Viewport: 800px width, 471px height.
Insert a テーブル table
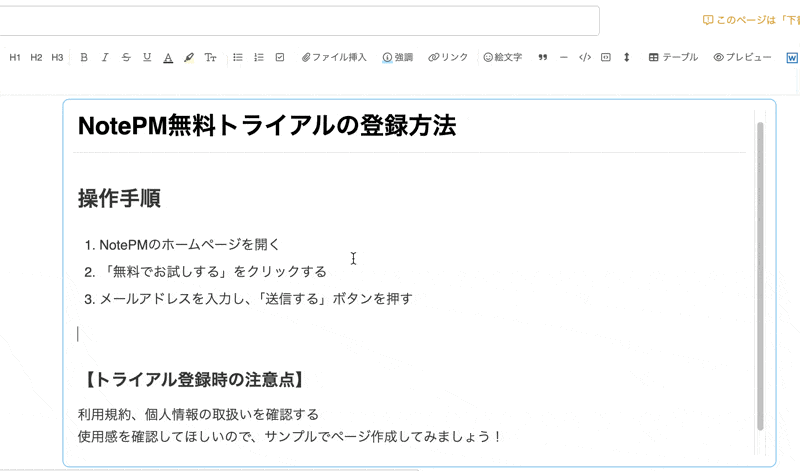pyautogui.click(x=673, y=57)
